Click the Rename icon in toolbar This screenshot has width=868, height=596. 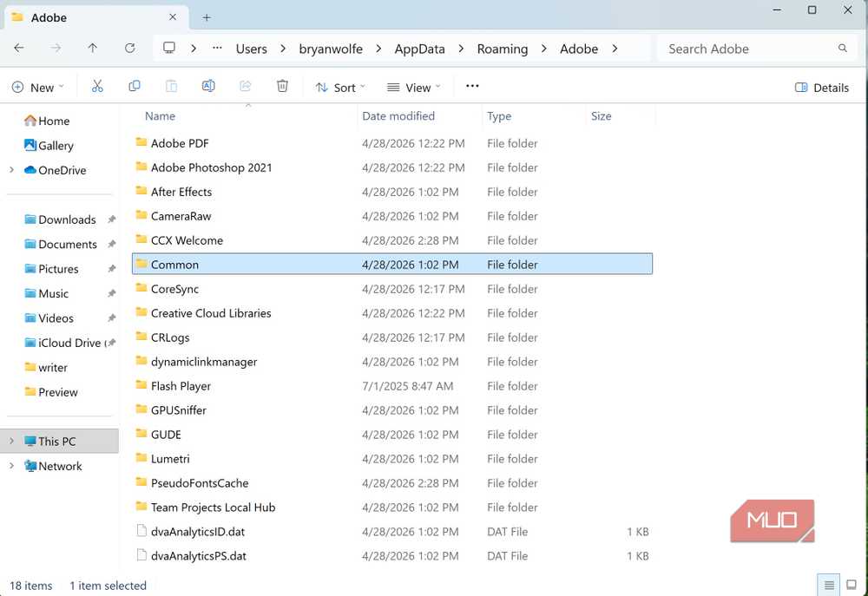point(208,87)
